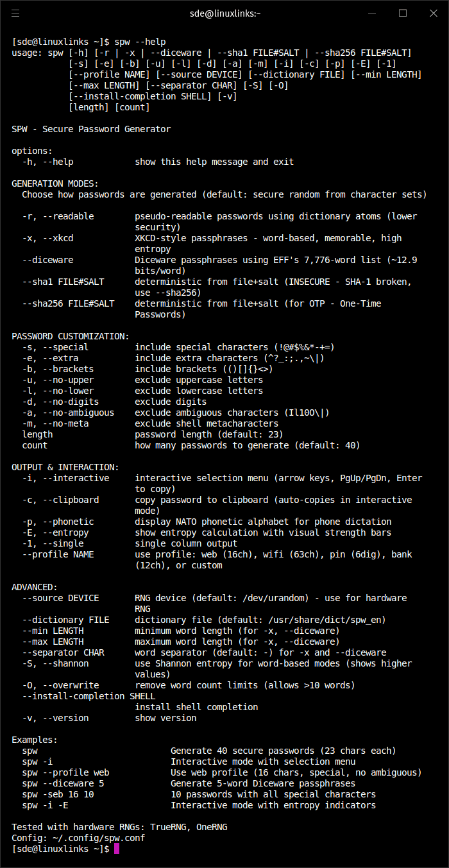The width and height of the screenshot is (449, 868).
Task: Click the 'Config: ~/.config/spw.conf' line
Action: click(x=78, y=838)
